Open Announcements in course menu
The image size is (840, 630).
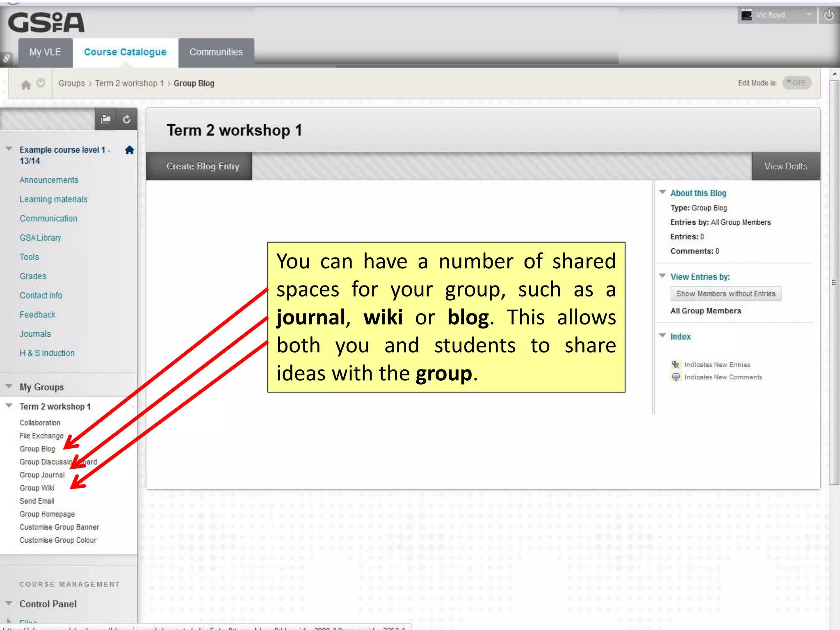click(x=49, y=180)
